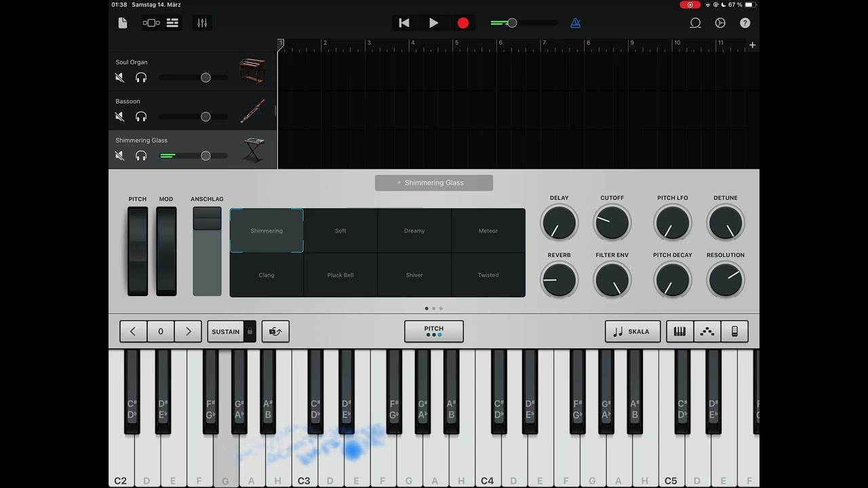Screen dimensions: 868x488
Task: Select the Soft sound pad
Action: [340, 230]
